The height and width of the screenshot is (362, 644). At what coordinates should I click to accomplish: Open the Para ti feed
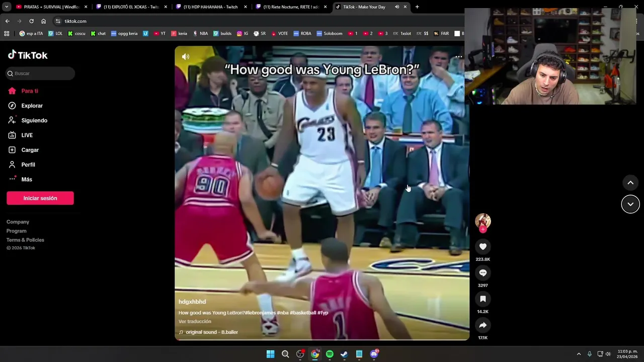pos(23,91)
